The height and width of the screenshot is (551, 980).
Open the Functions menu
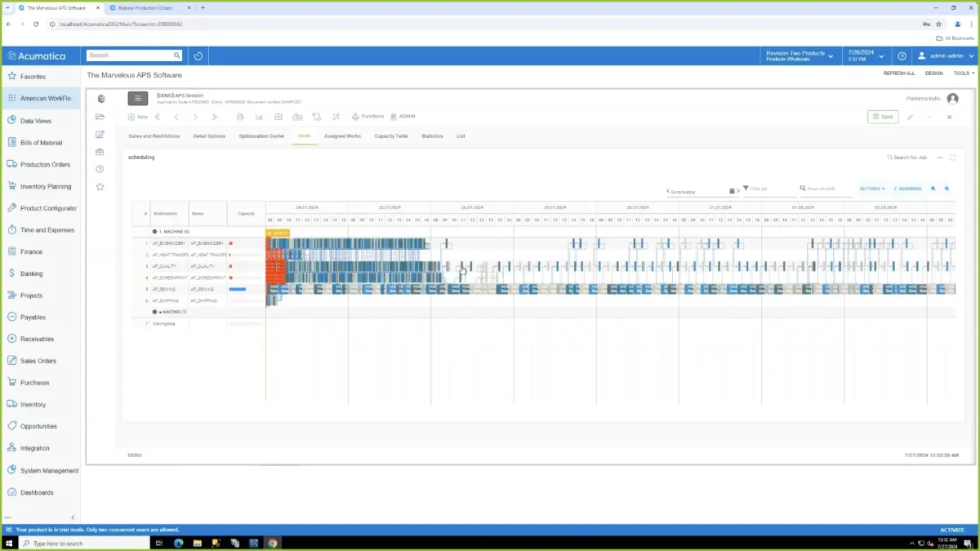coord(367,117)
